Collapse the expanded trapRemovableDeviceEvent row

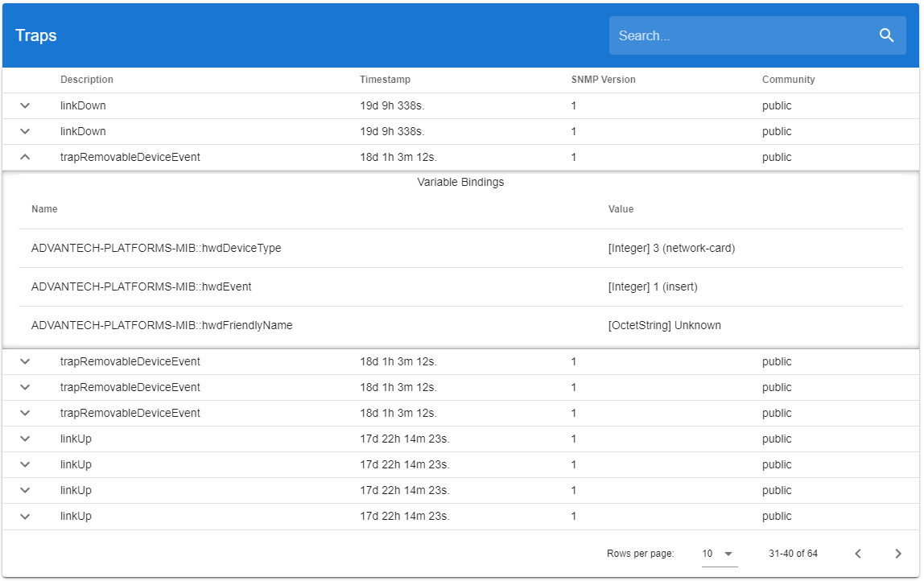[x=25, y=157]
